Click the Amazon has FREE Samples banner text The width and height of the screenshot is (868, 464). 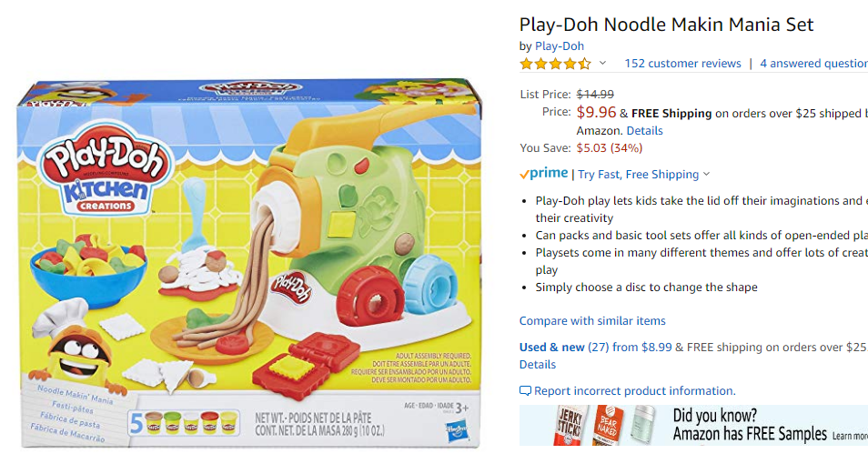[750, 434]
